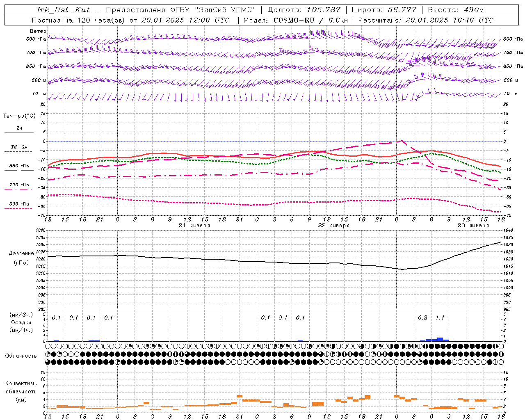Click the 700 гПа wind level label on left
Viewport: 525px width, 420px height.
click(x=36, y=52)
